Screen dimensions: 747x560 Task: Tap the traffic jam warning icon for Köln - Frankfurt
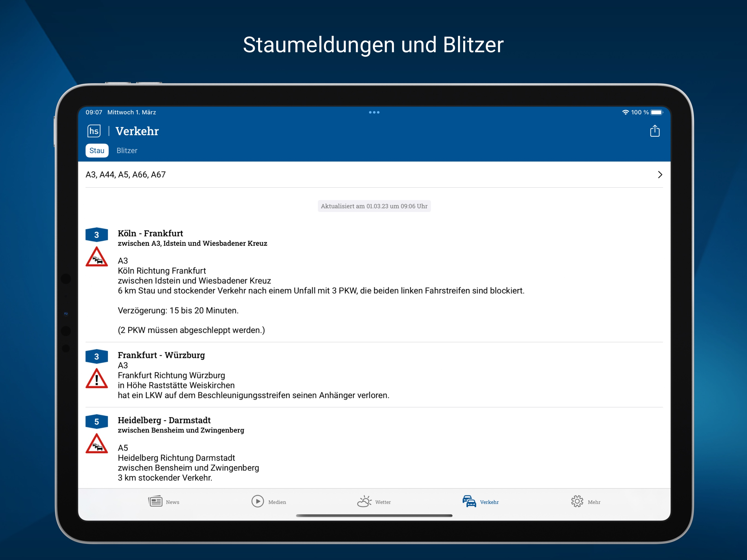click(97, 257)
